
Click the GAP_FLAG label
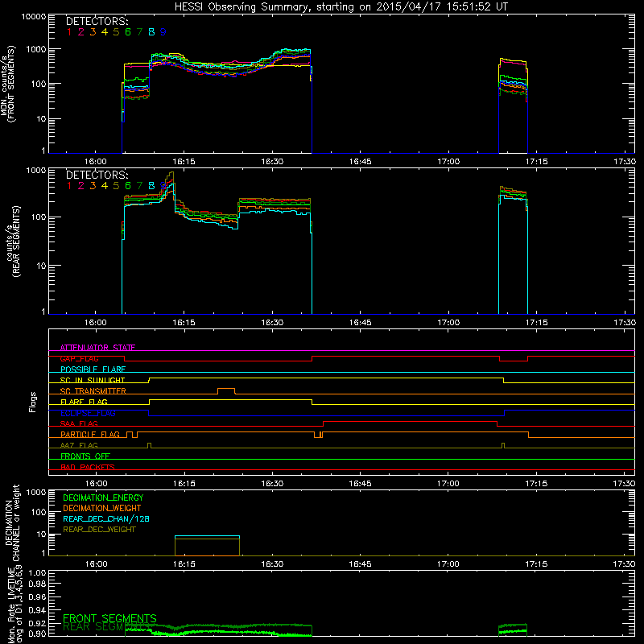[x=80, y=358]
